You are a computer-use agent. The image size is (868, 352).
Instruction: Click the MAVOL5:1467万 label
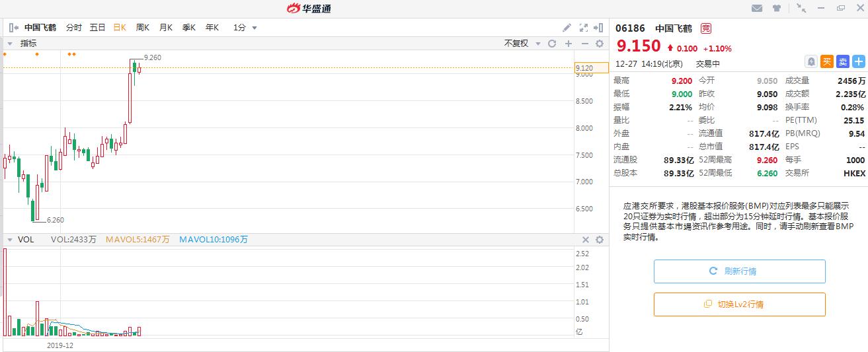(138, 240)
